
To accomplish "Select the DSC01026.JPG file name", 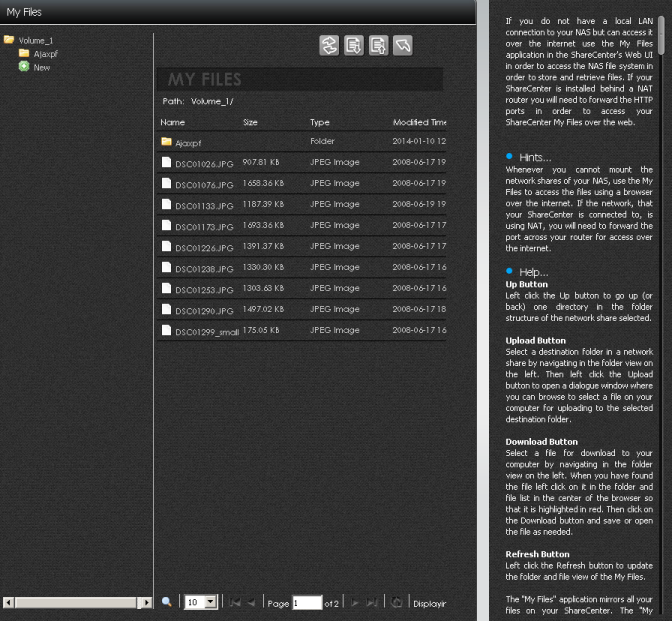I will coord(204,164).
